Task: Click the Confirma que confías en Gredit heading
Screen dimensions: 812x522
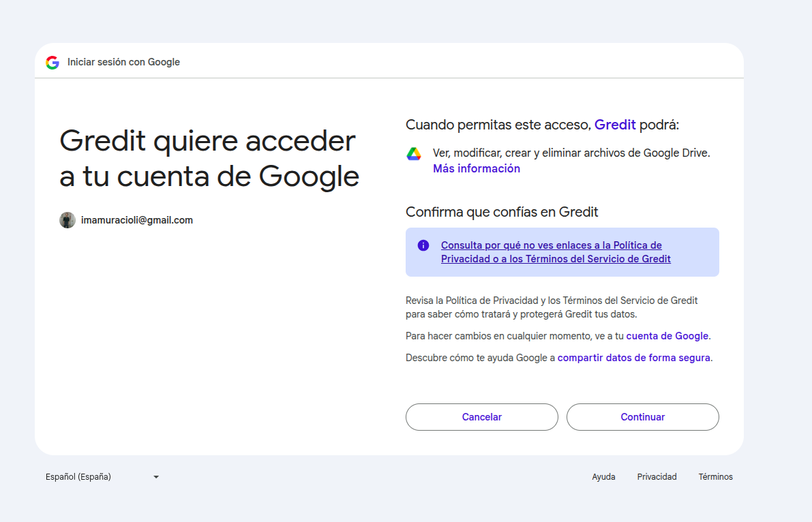Action: click(x=502, y=213)
